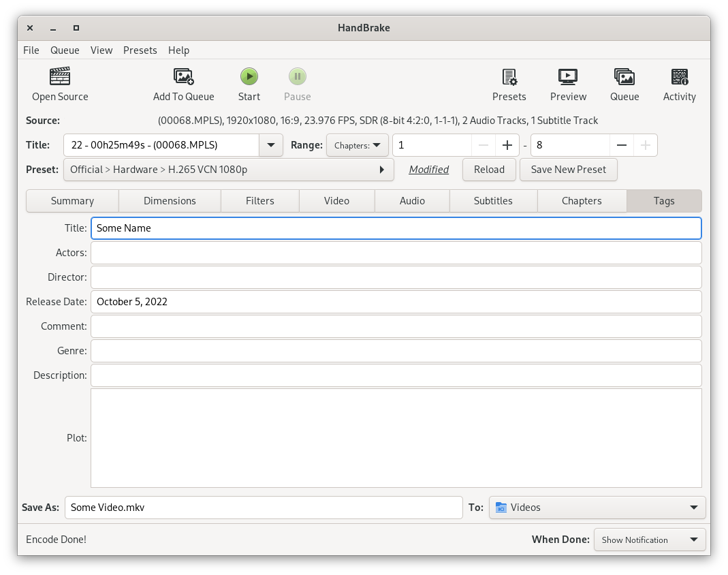Show the Queue icon in toolbar
This screenshot has height=575, width=728.
pyautogui.click(x=624, y=76)
